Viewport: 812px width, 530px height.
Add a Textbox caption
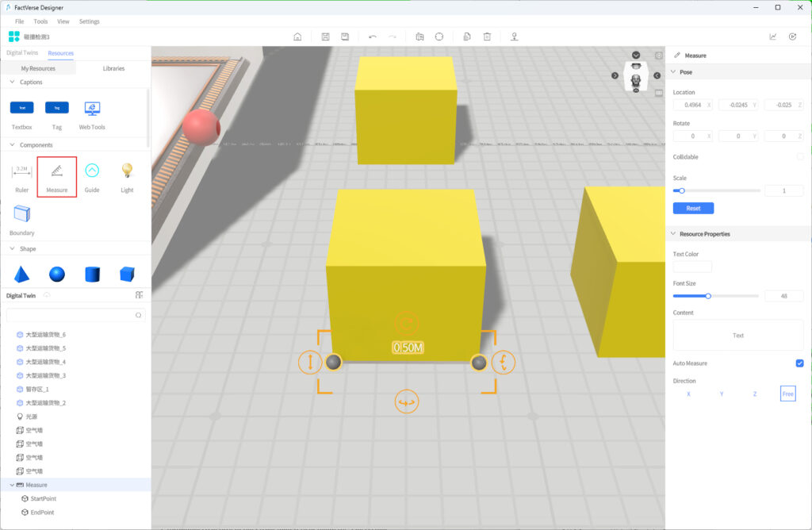pyautogui.click(x=21, y=115)
